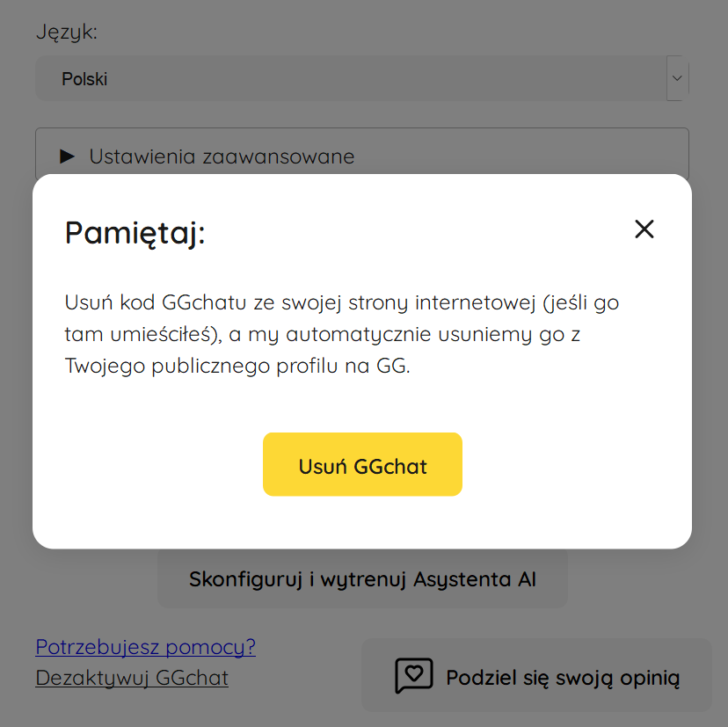Image resolution: width=728 pixels, height=727 pixels.
Task: Open the Potrzebujesz pomocy? help link
Action: [145, 646]
